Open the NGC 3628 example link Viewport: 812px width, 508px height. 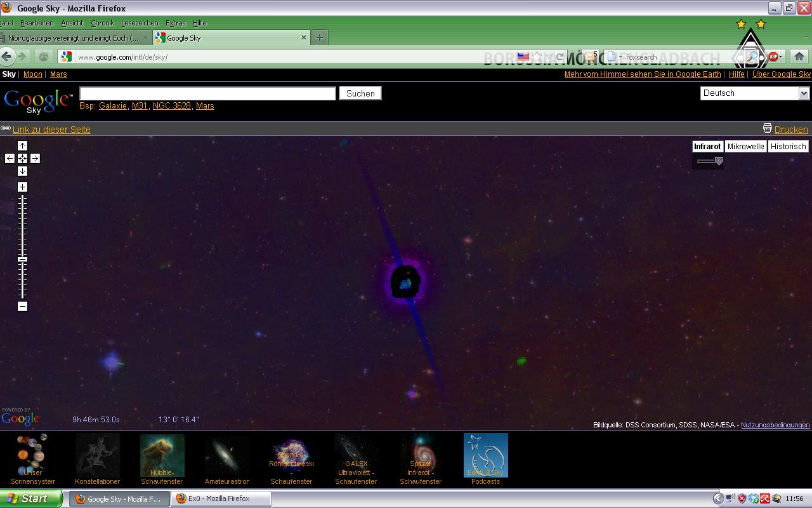point(172,106)
